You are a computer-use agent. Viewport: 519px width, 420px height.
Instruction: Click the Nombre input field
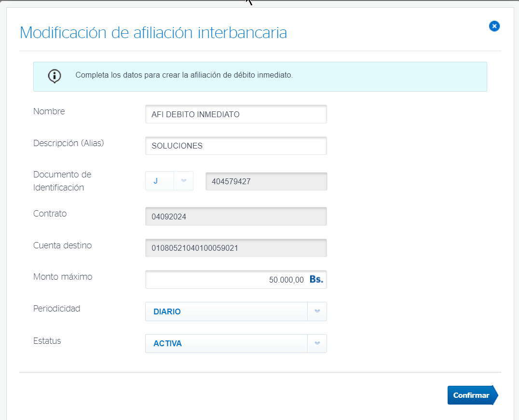tap(236, 114)
